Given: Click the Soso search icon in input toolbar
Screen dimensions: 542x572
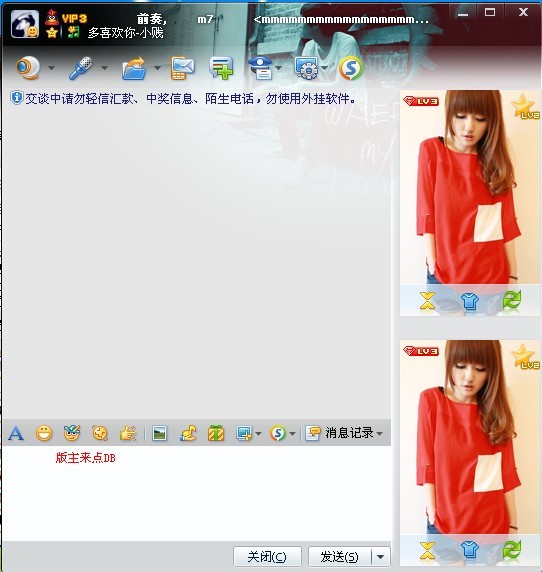Looking at the screenshot, I should click(x=278, y=433).
